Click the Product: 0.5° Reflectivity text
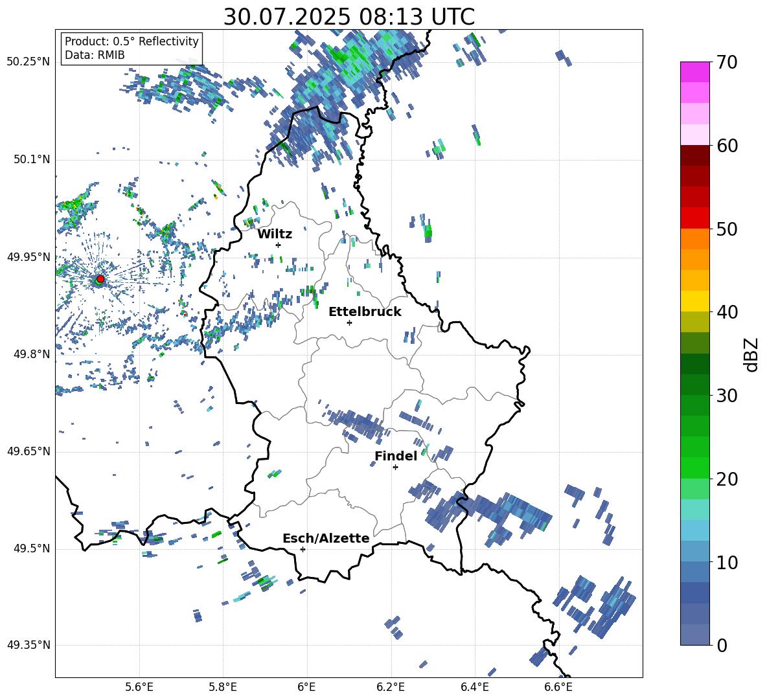767x700 pixels. (x=132, y=41)
